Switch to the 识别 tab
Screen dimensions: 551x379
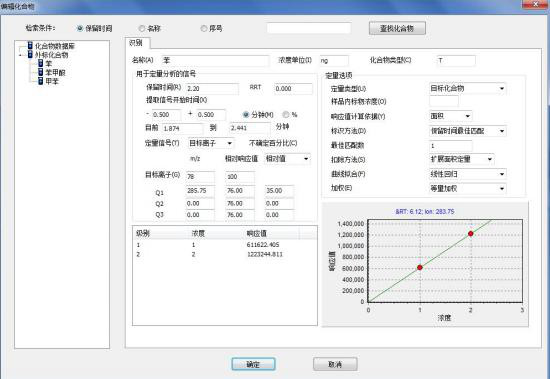point(136,43)
